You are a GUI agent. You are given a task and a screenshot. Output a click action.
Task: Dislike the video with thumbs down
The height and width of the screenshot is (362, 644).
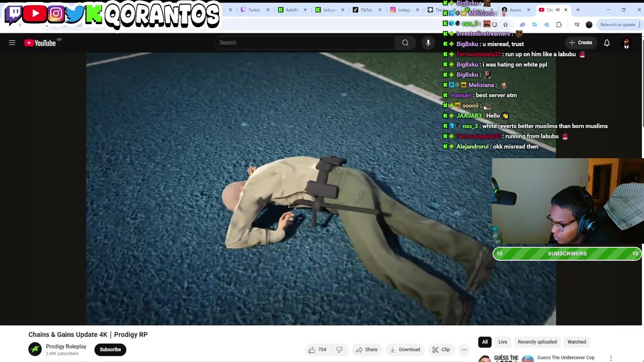pos(339,349)
